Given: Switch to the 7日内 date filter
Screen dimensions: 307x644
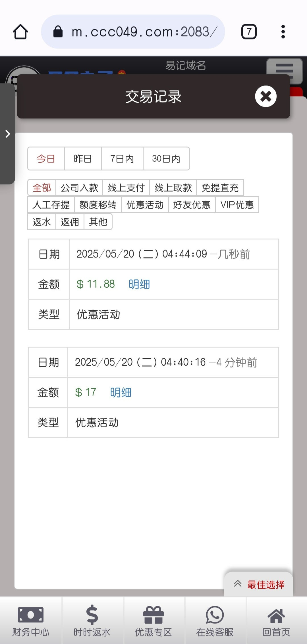Looking at the screenshot, I should coord(122,159).
